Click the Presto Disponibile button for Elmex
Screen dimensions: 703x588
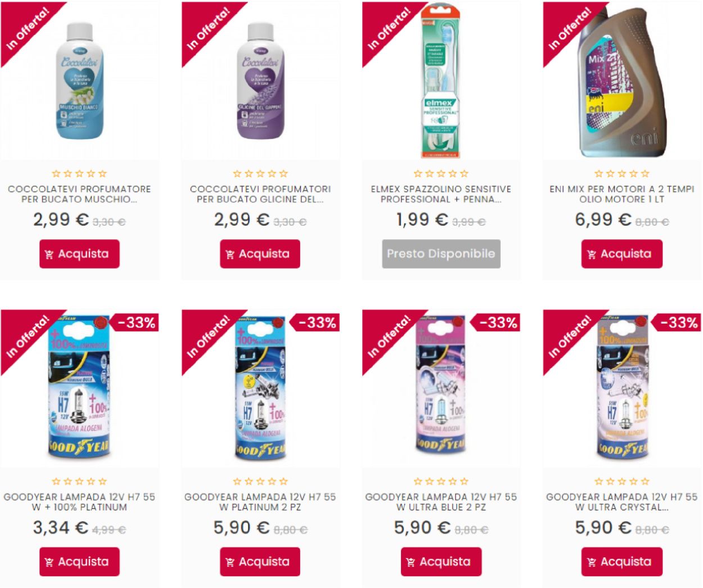point(441,254)
